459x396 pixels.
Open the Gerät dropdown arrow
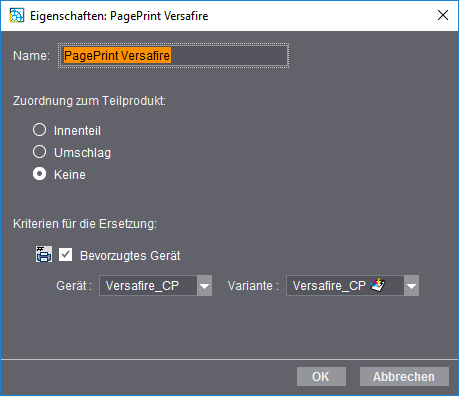point(204,286)
